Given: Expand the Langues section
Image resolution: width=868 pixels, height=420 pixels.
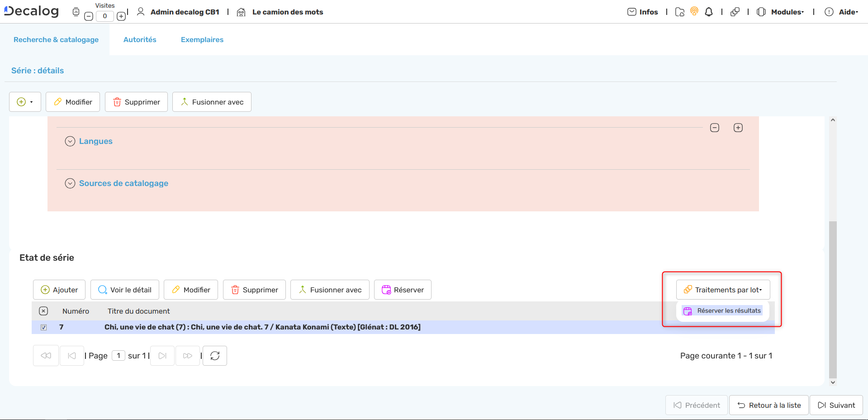Looking at the screenshot, I should point(70,141).
